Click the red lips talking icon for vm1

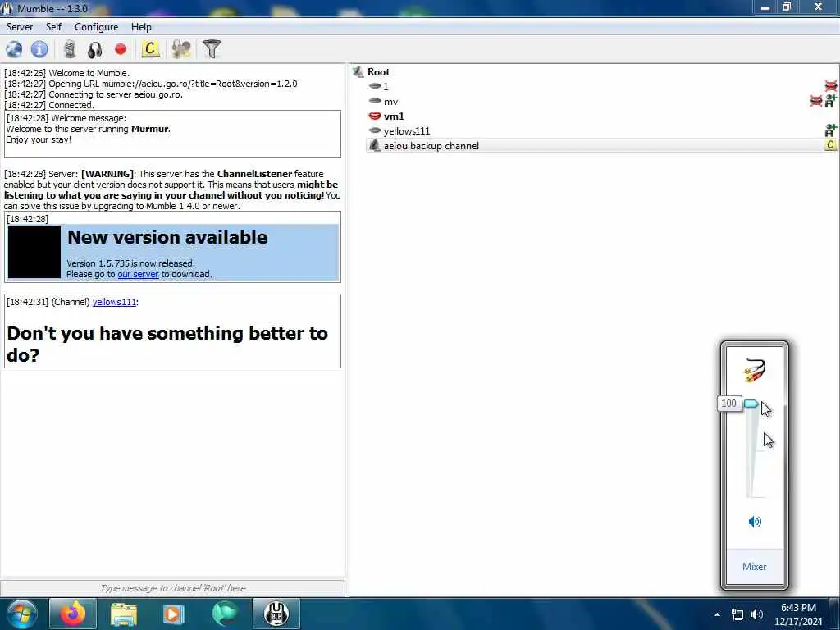pos(375,116)
